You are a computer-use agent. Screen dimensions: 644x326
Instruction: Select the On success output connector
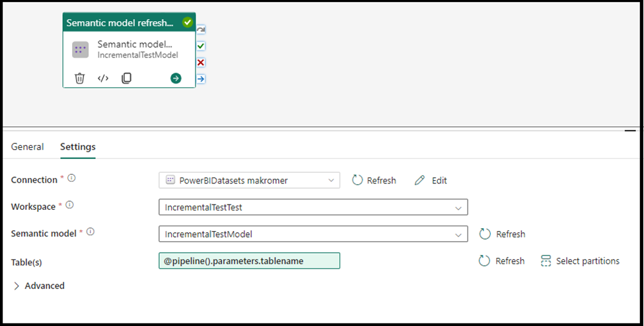pyautogui.click(x=201, y=46)
